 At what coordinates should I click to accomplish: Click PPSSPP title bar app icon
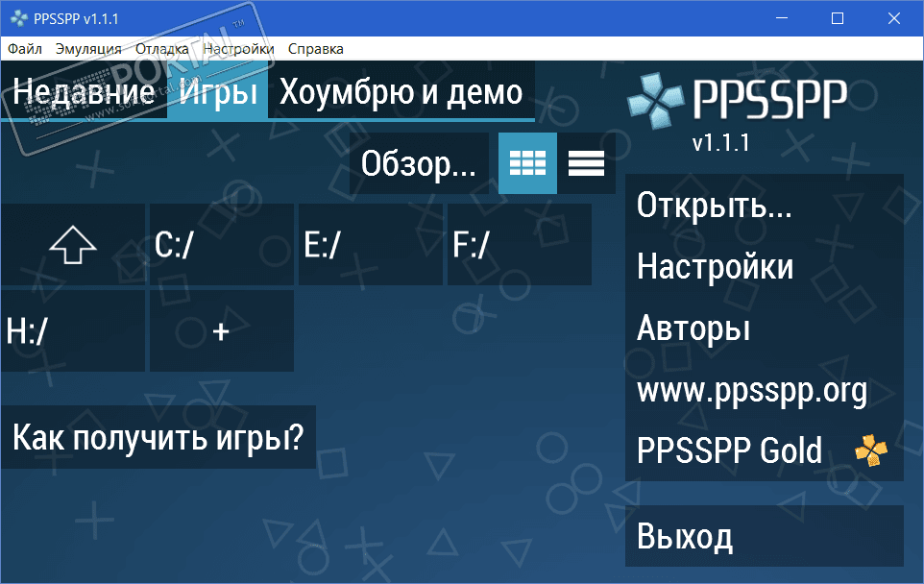19,18
